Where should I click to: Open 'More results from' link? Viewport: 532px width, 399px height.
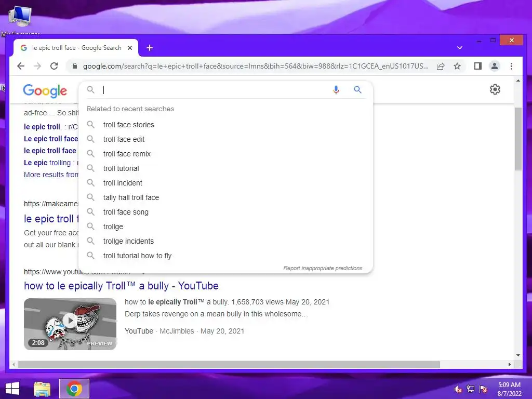[51, 175]
